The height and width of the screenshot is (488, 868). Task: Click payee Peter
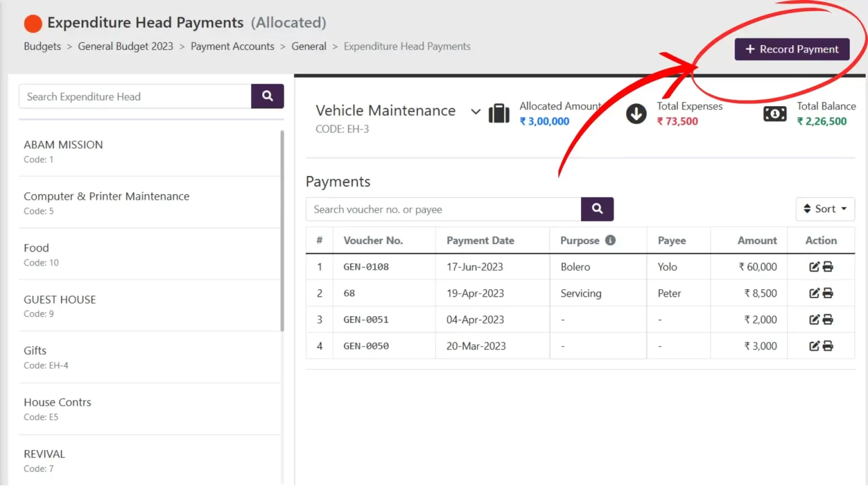point(670,293)
